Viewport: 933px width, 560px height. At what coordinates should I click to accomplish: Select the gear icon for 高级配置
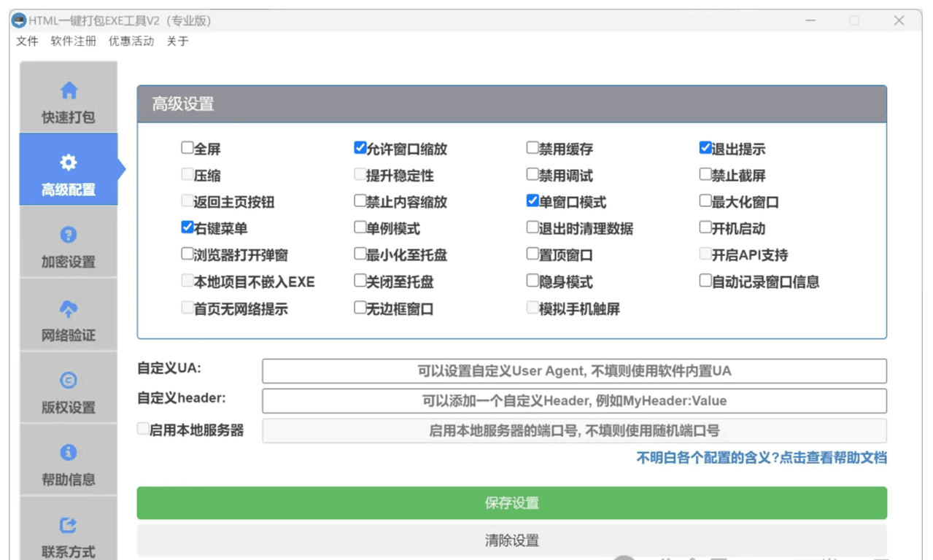69,162
